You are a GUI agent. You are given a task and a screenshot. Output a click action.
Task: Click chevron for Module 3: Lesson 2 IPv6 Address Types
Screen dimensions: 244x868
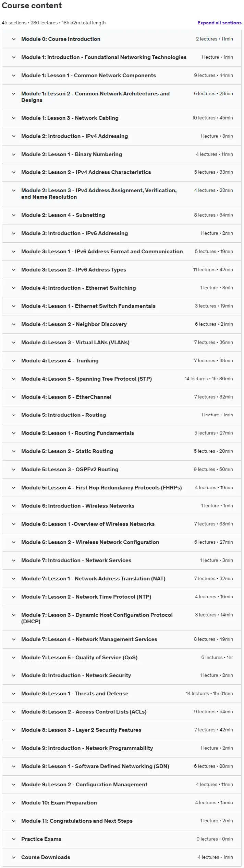click(14, 270)
